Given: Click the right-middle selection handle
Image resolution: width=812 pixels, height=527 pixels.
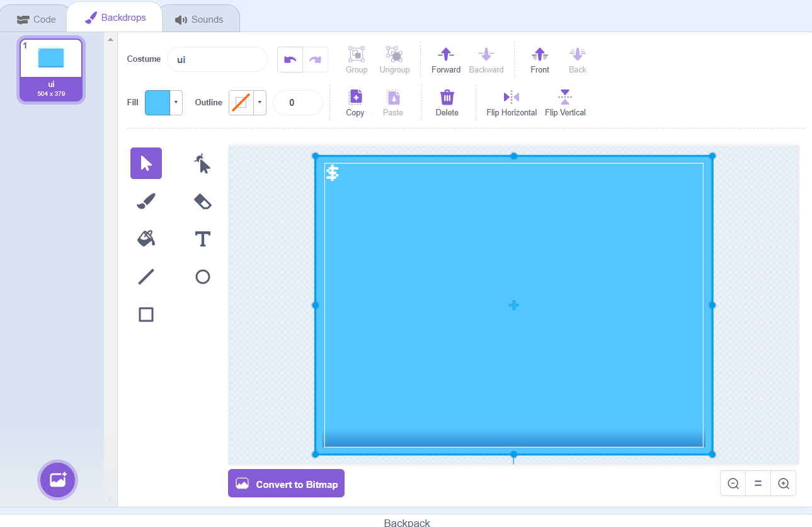Looking at the screenshot, I should [x=712, y=305].
